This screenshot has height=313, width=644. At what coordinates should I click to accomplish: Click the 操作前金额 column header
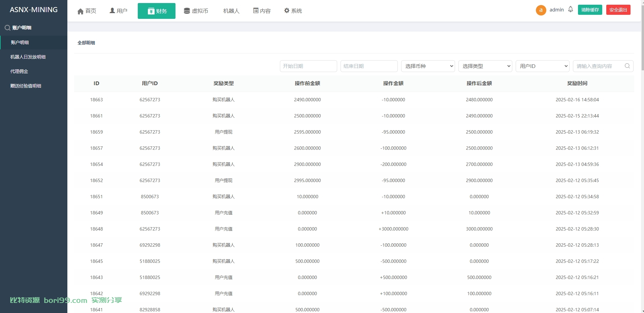[308, 83]
